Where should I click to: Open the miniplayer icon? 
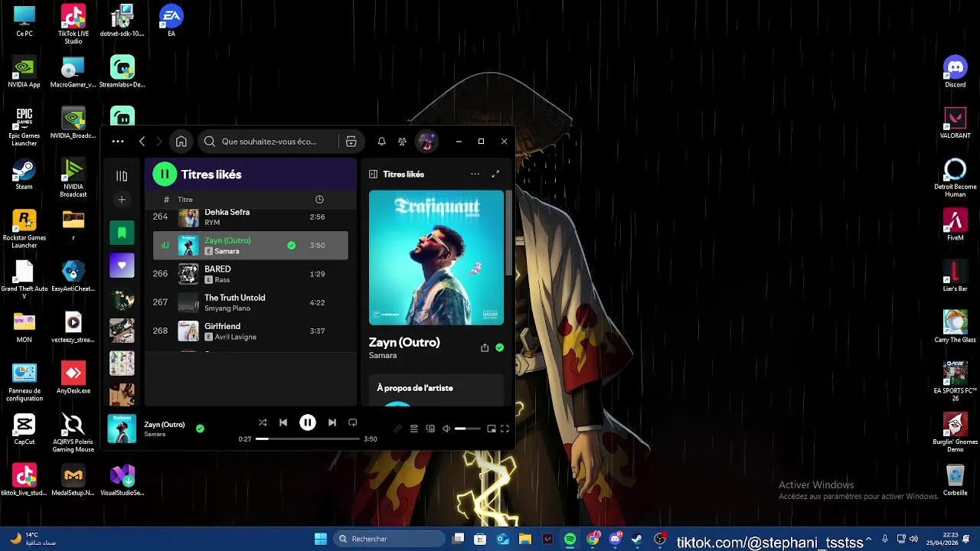492,429
